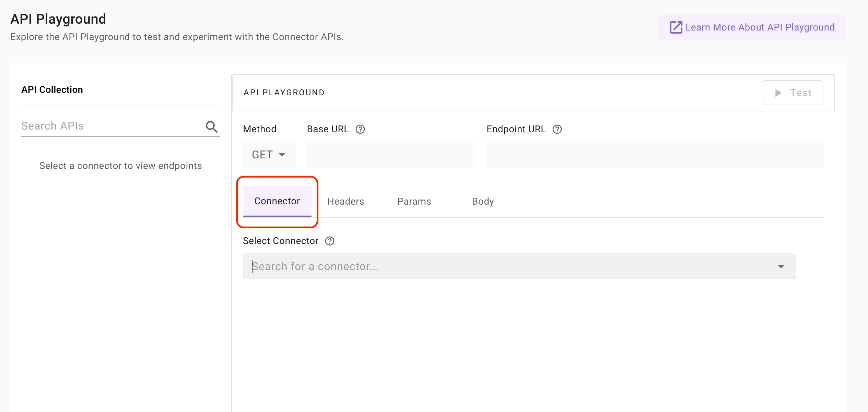
Task: Click the play triangle icon in Test
Action: tap(778, 93)
